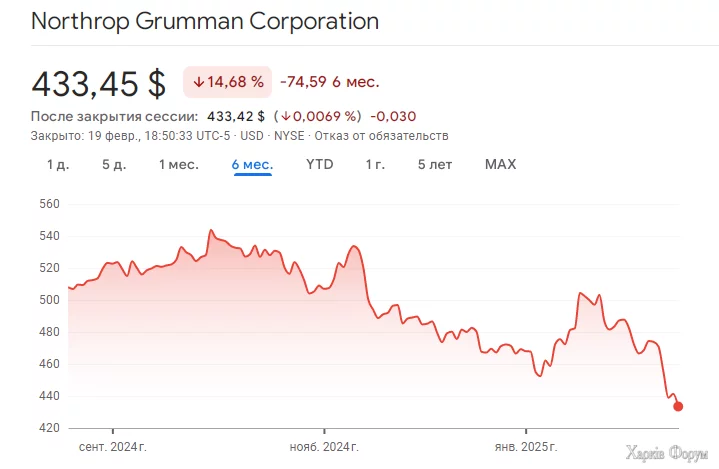Click the Northrop Grumman Corporation title
Screen dimensions: 719x469
(x=205, y=21)
